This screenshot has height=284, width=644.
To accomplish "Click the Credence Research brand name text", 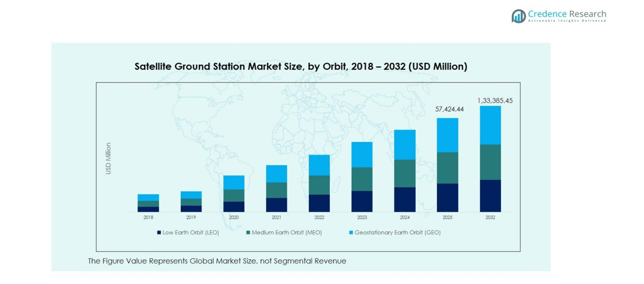I will click(567, 14).
